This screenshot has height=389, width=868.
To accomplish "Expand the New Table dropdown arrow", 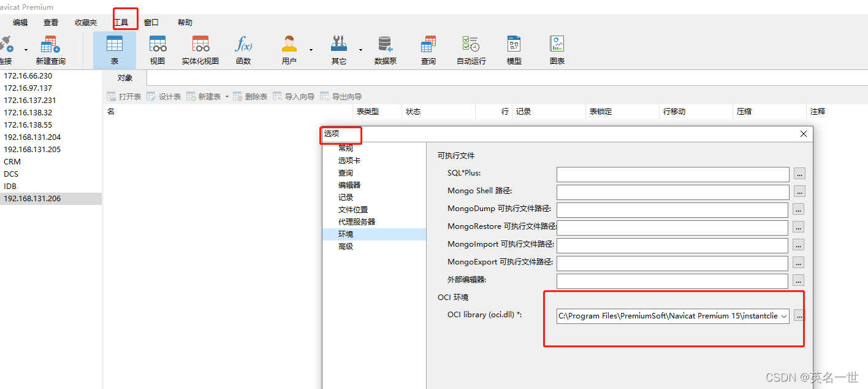I will point(227,96).
